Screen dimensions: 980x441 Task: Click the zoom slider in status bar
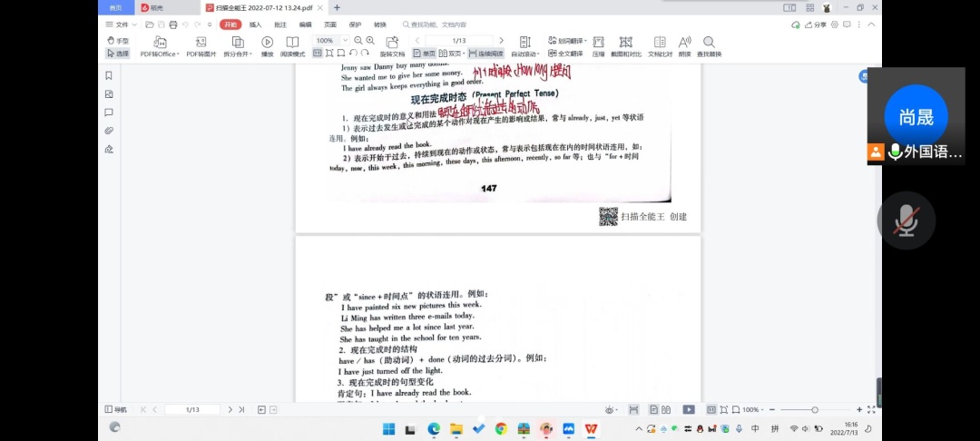pos(814,410)
